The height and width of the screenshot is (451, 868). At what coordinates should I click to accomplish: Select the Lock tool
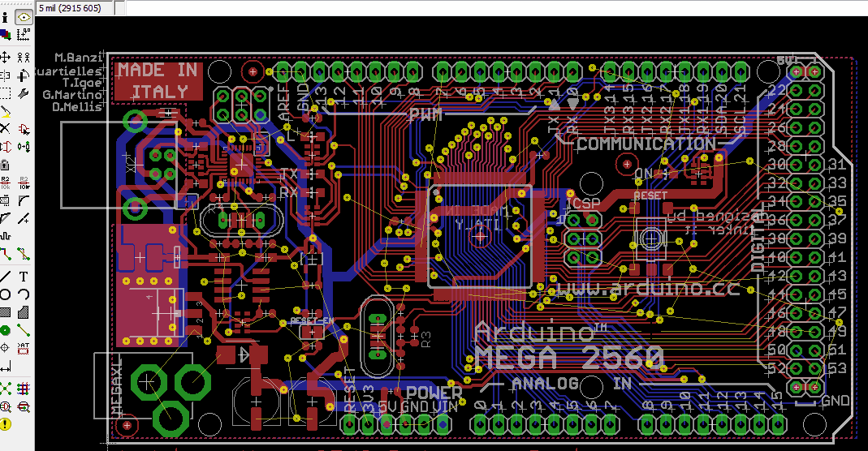(6, 165)
